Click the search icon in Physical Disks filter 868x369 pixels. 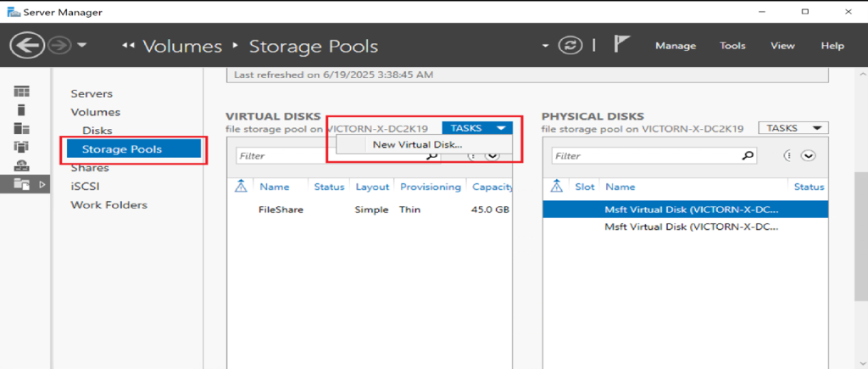click(x=747, y=156)
